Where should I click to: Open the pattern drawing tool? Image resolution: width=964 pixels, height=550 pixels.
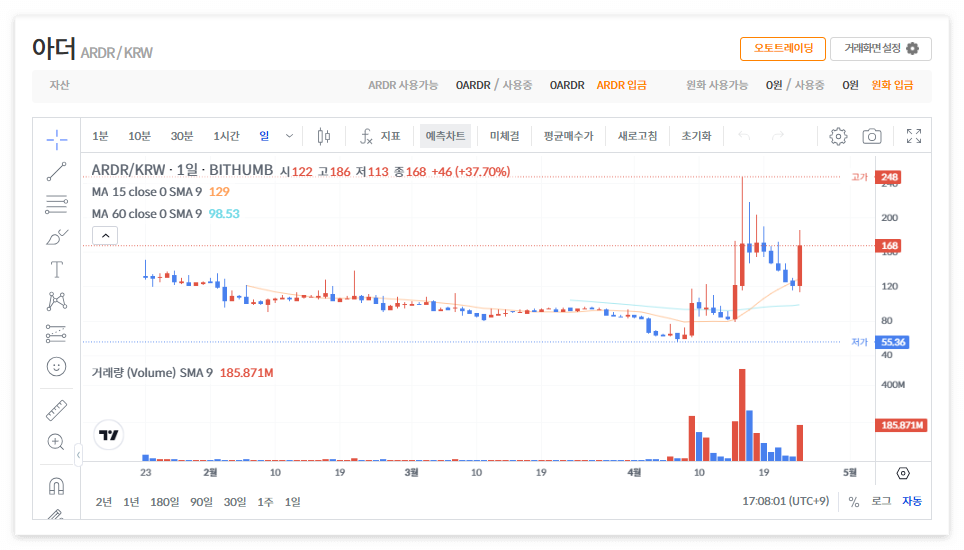[57, 301]
